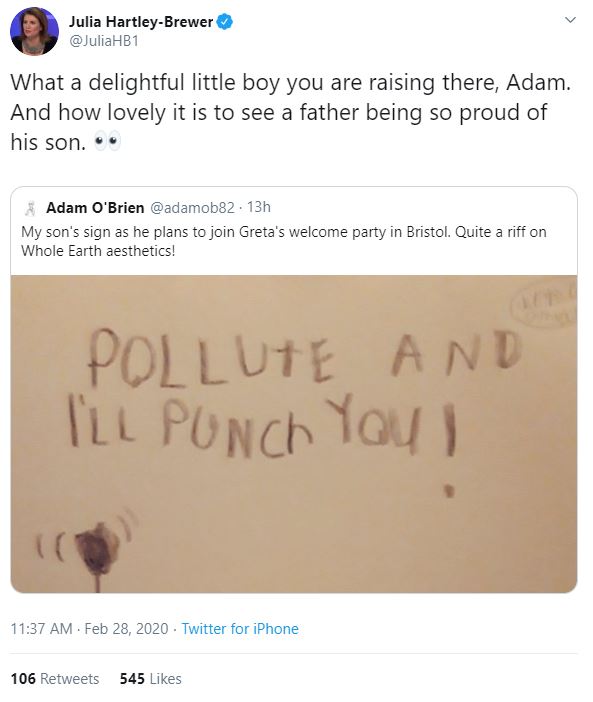This screenshot has height=702, width=593.
Task: Click the Twitter for iPhone source link
Action: (x=240, y=629)
